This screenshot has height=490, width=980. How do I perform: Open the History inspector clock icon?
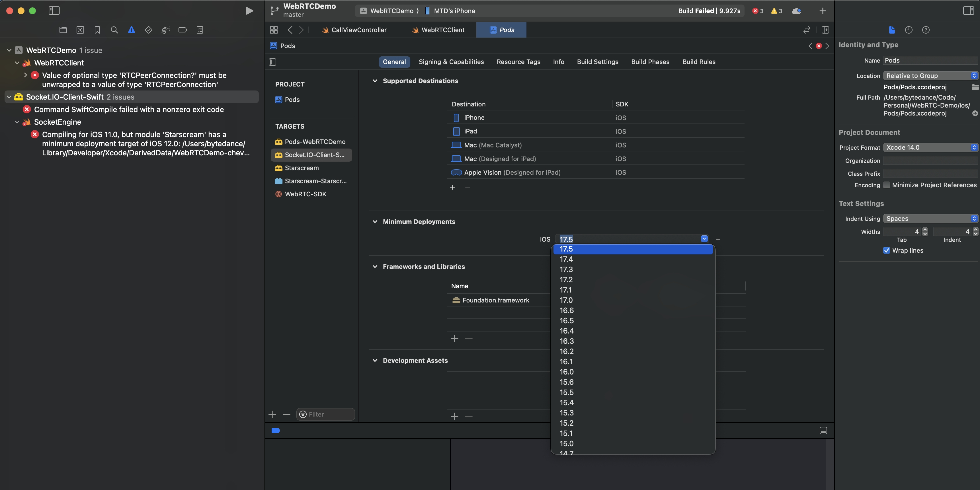[x=909, y=30]
